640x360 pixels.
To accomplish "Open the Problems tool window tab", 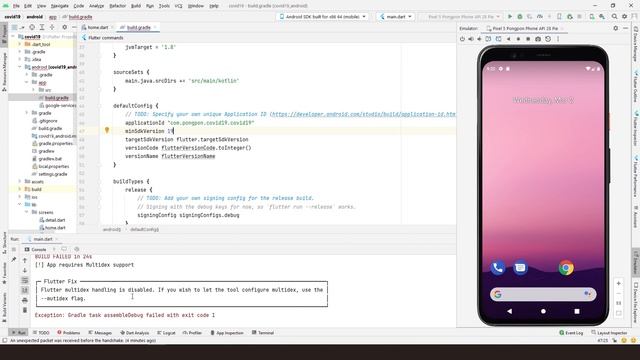I will pyautogui.click(x=69, y=333).
